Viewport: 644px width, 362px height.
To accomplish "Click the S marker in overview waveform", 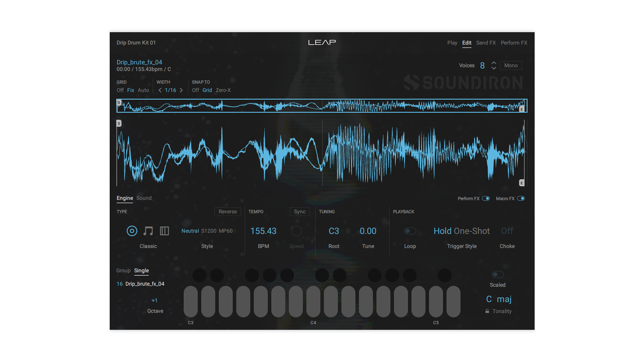I will (x=119, y=103).
